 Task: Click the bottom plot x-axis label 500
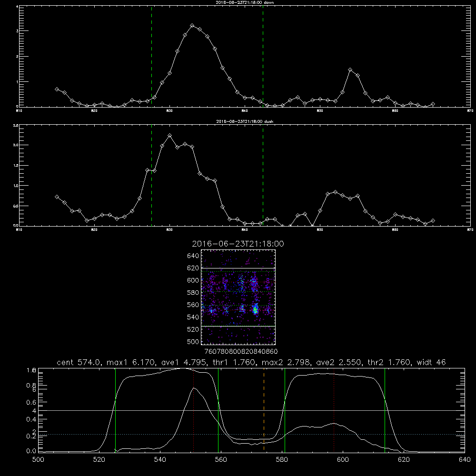click(38, 460)
